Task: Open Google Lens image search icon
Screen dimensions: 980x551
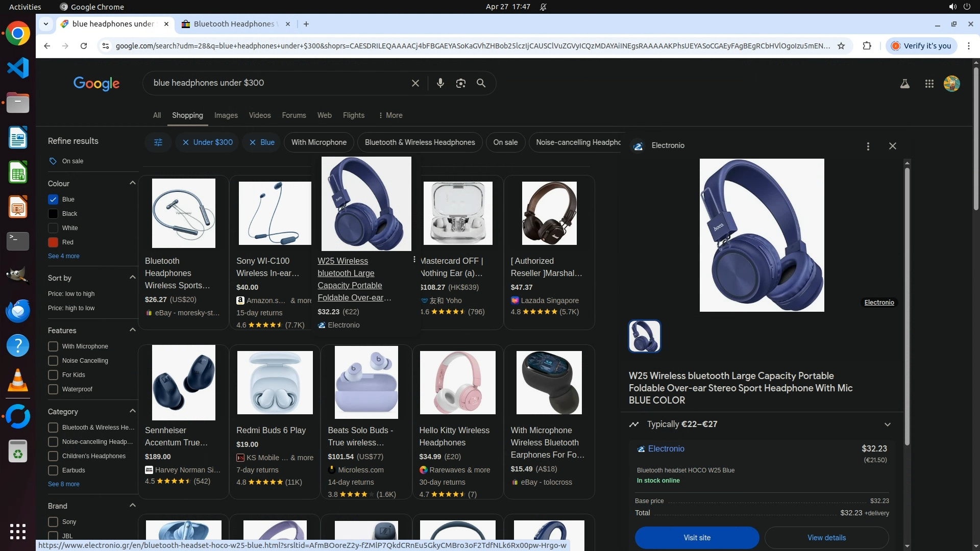Action: (460, 83)
